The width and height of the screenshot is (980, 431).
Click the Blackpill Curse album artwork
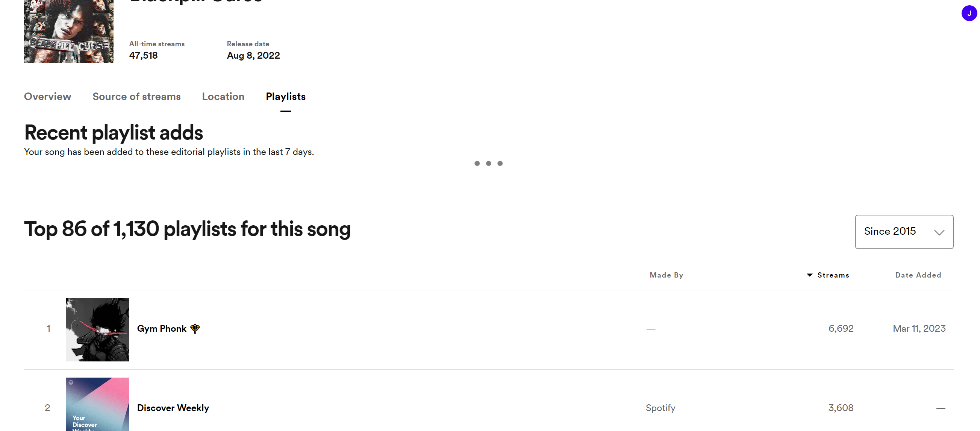click(68, 31)
